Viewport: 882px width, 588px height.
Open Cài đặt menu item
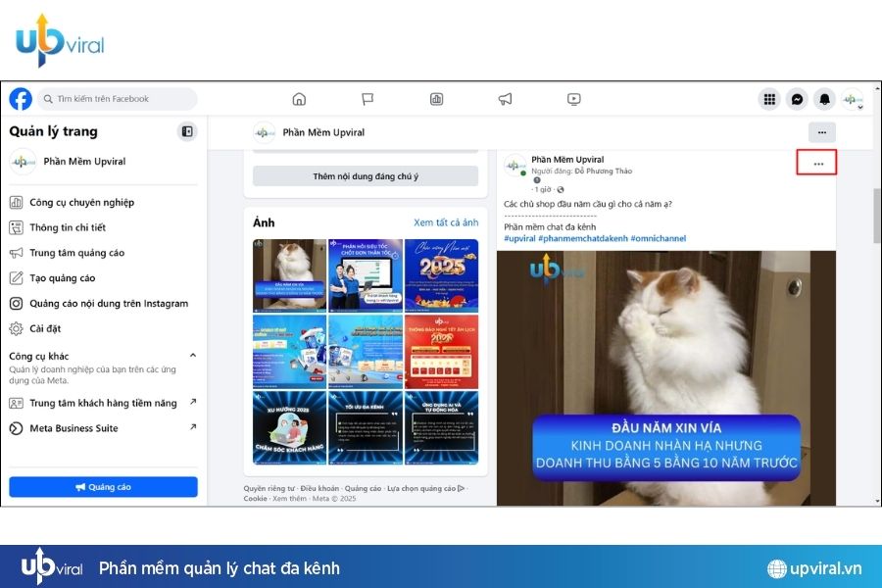(x=103, y=328)
